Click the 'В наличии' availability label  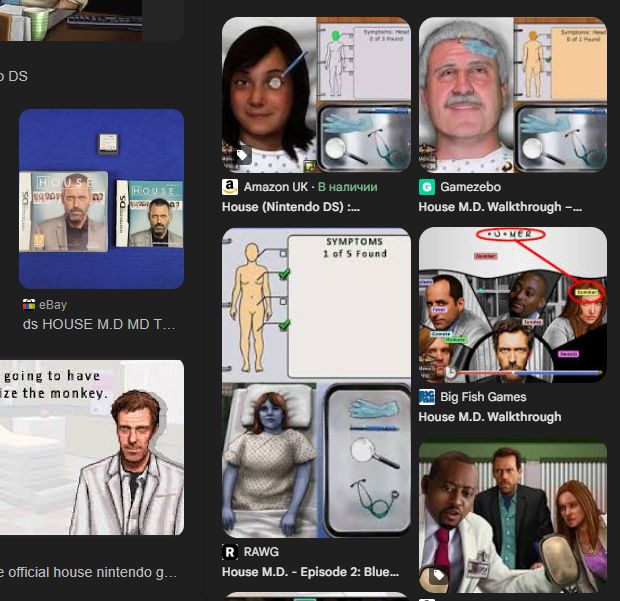coord(348,187)
